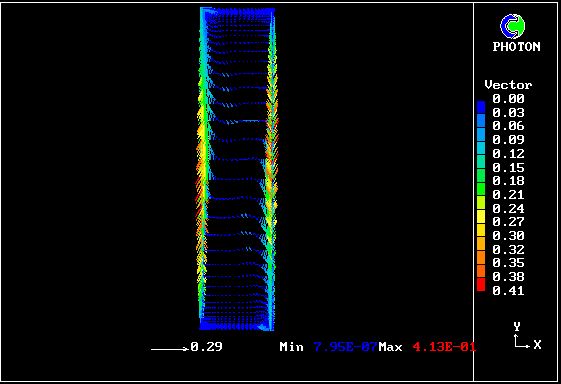
Task: Click the 0.29 vector scale value
Action: (206, 346)
